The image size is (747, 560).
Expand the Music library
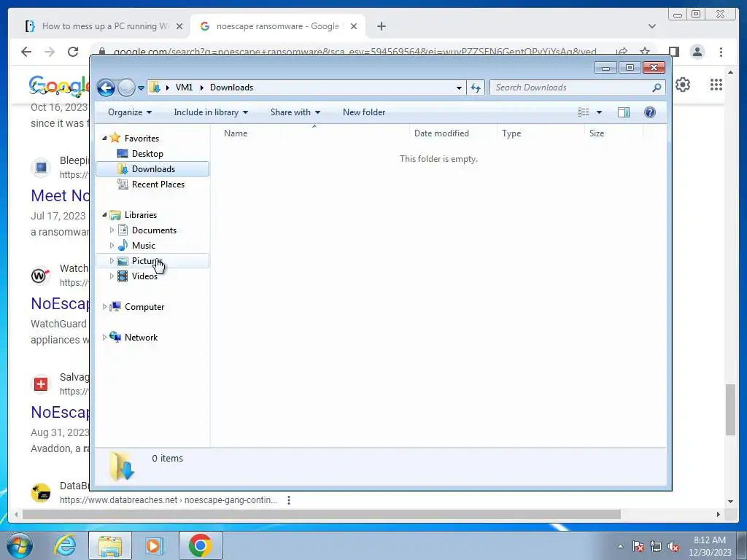coord(112,245)
